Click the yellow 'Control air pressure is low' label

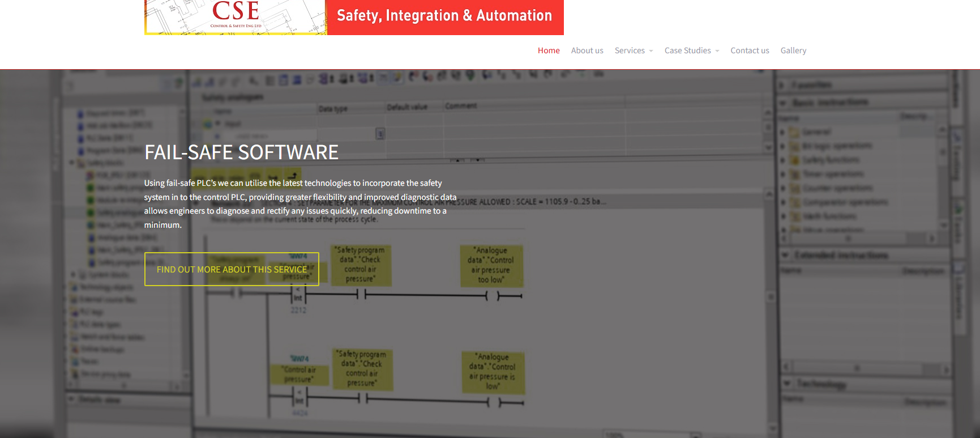pos(493,372)
